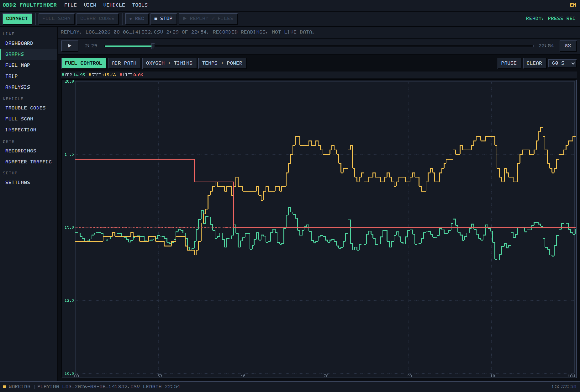The height and width of the screenshot is (392, 580).
Task: Open ADAPTER TRAFFIC in the sidebar
Action: tap(29, 162)
